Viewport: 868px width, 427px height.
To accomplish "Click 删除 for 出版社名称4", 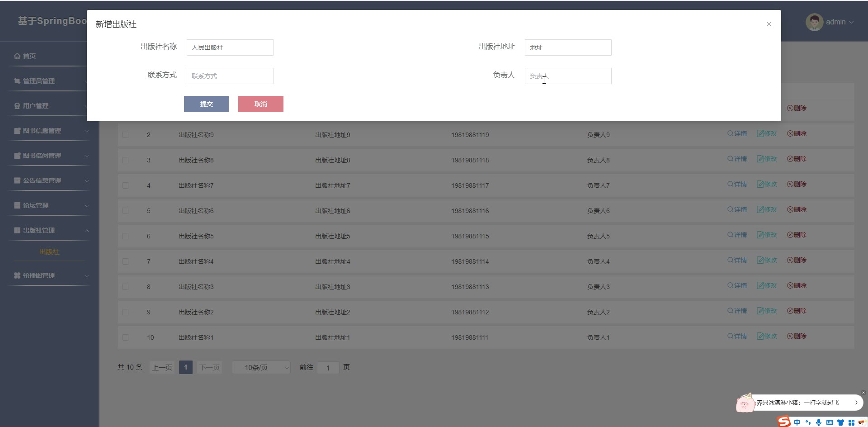I will (797, 260).
